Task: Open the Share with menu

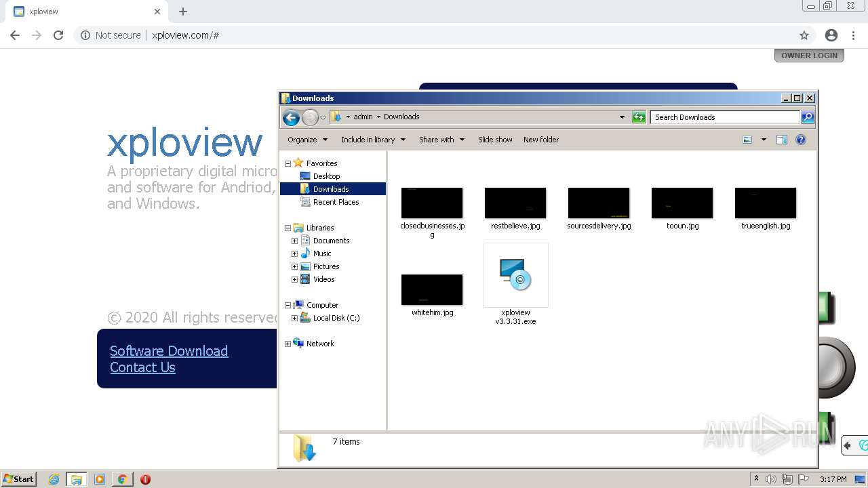Action: coord(441,140)
